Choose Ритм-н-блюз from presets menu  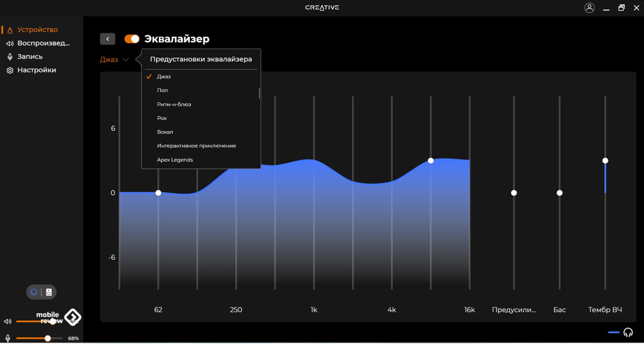tap(174, 104)
